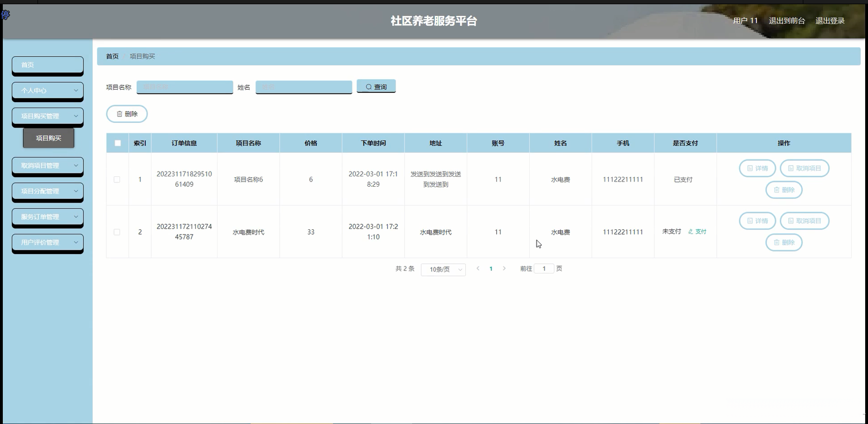Viewport: 868px width, 424px height.
Task: Check the checkbox for row 水电费时代
Action: coord(117,232)
